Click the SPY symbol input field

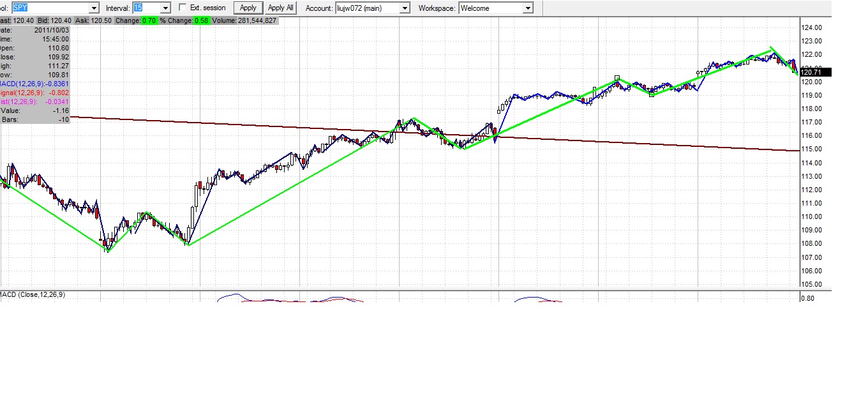(51, 8)
